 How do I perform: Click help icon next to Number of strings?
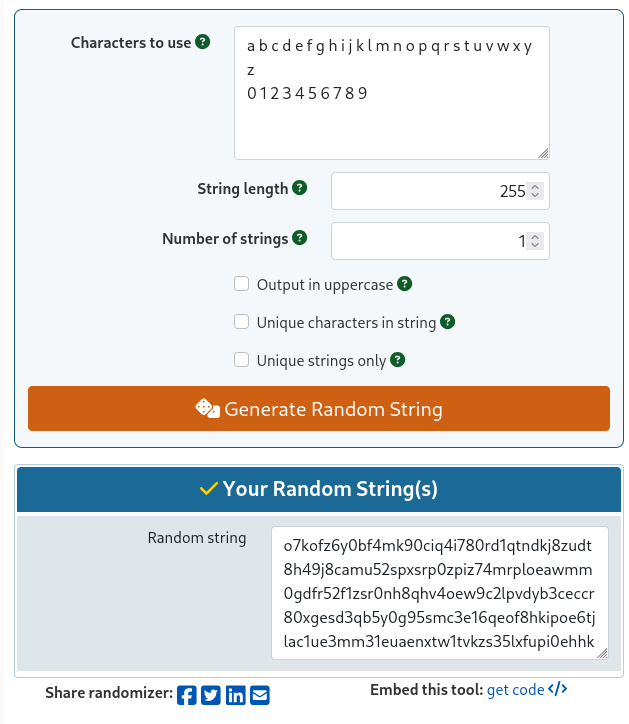[x=300, y=238]
